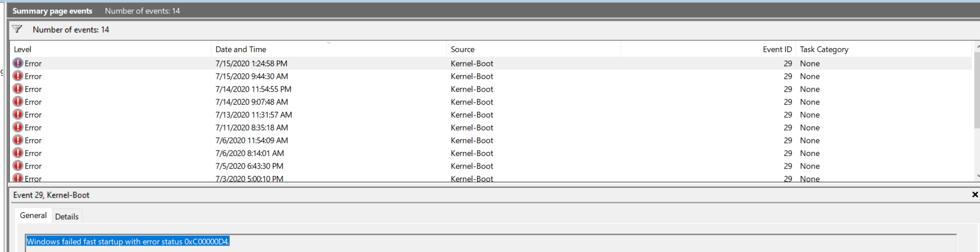980x252 pixels.
Task: Click error icon for 7/14/2020 9:07:48 AM event
Action: pos(18,102)
